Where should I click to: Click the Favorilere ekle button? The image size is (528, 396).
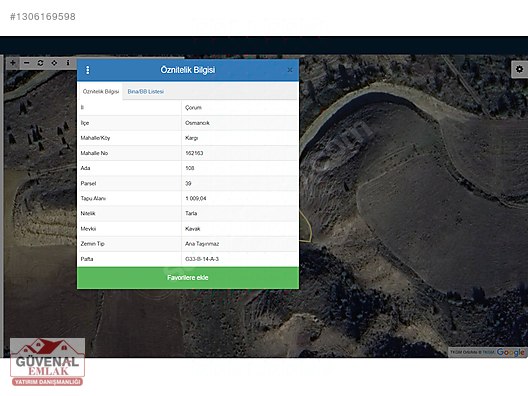[x=188, y=278]
